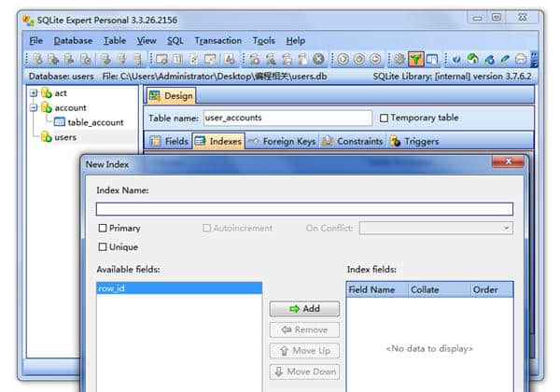The height and width of the screenshot is (392, 560).
Task: Click the table_account table icon
Action: point(60,122)
